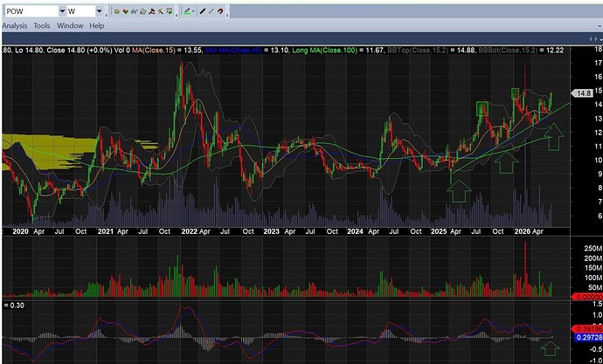Click the 2023 label on time axis
Image resolution: width=603 pixels, height=364 pixels.
tap(271, 231)
